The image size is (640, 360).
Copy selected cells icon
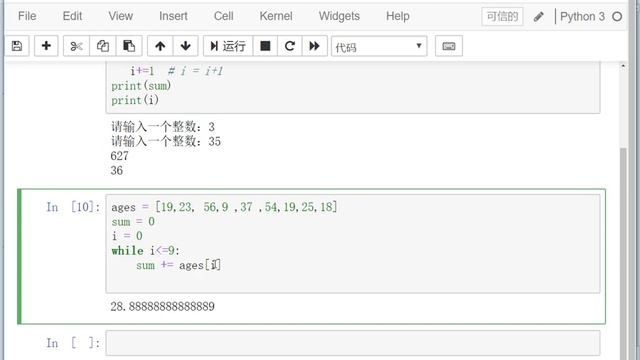pos(103,46)
